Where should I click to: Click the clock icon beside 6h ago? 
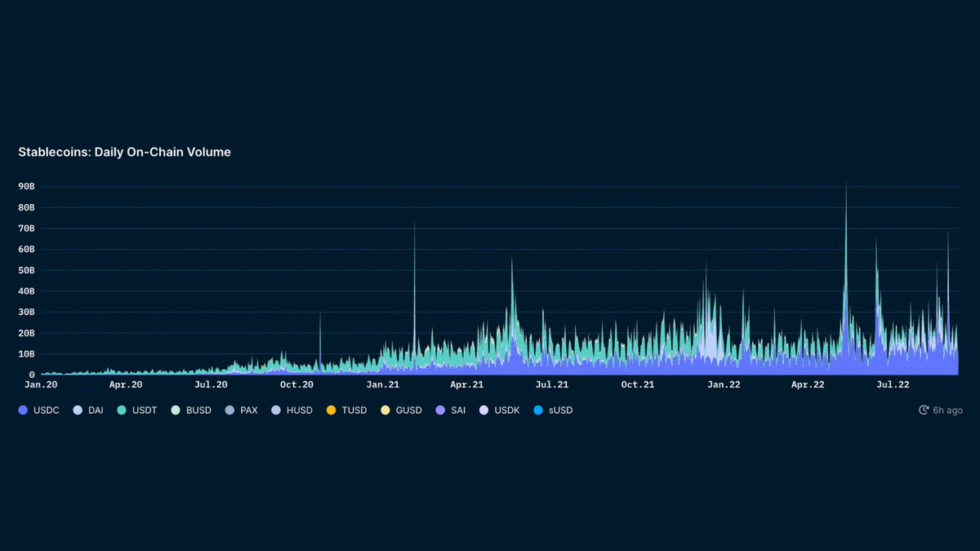tap(924, 410)
